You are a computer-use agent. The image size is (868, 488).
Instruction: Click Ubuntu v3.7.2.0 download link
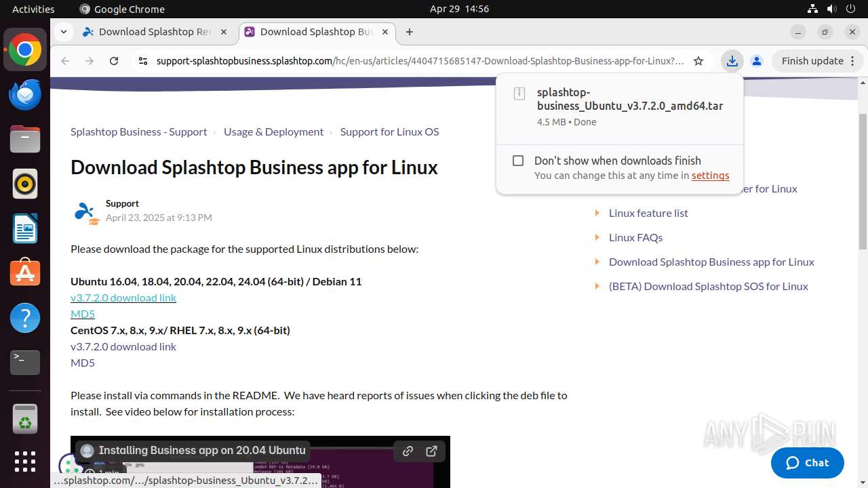pos(123,298)
